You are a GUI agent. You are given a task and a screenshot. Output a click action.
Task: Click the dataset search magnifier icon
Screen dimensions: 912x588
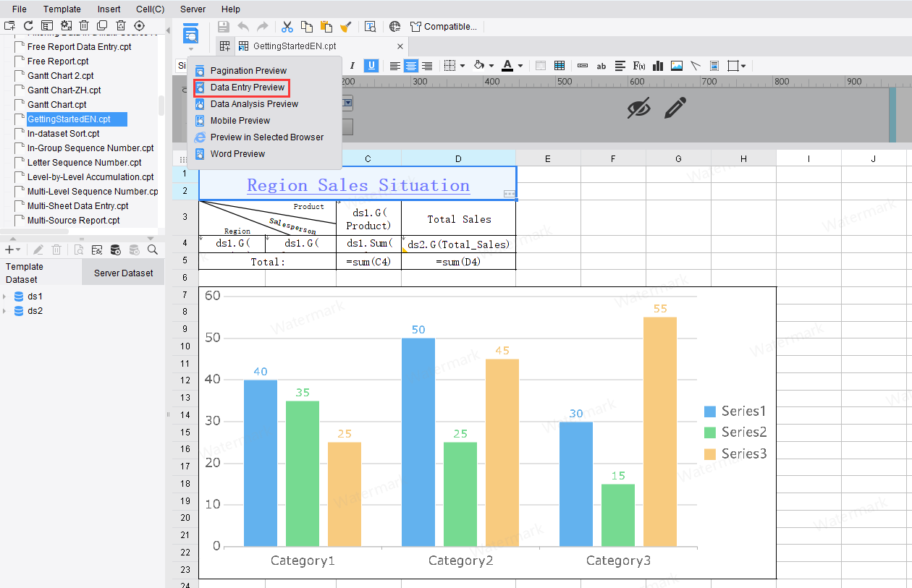tap(153, 250)
